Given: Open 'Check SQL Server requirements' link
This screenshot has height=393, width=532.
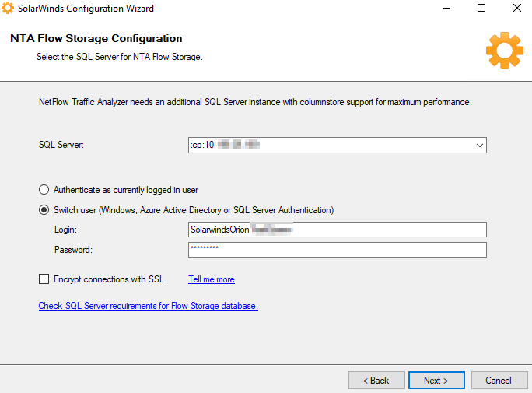Looking at the screenshot, I should point(148,306).
